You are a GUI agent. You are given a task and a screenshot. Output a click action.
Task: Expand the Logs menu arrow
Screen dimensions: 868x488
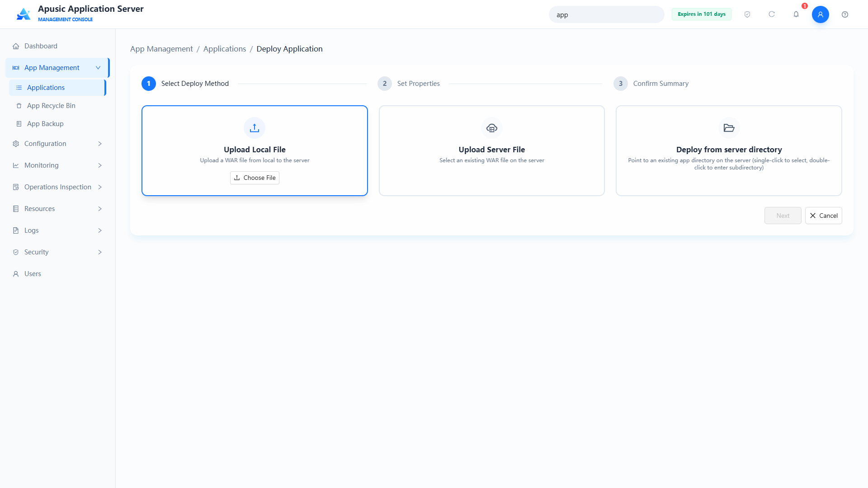click(x=100, y=230)
